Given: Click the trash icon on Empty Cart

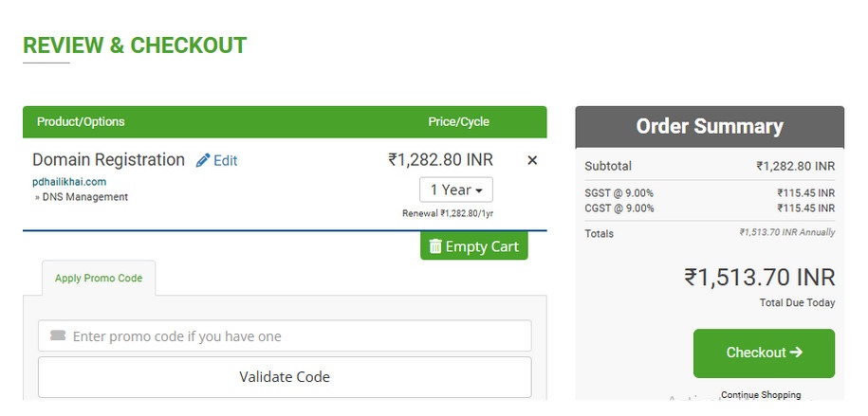Looking at the screenshot, I should point(435,246).
